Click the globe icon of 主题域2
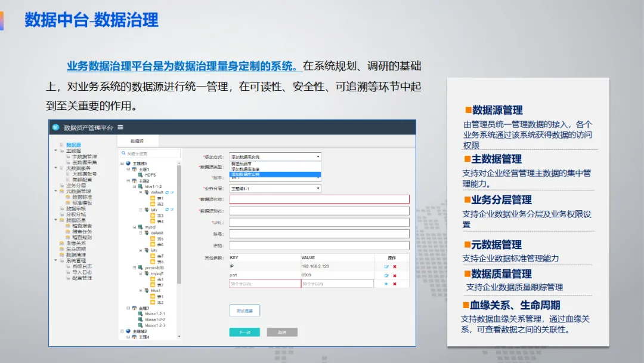Viewport: 644px width, 363px height. [x=128, y=331]
